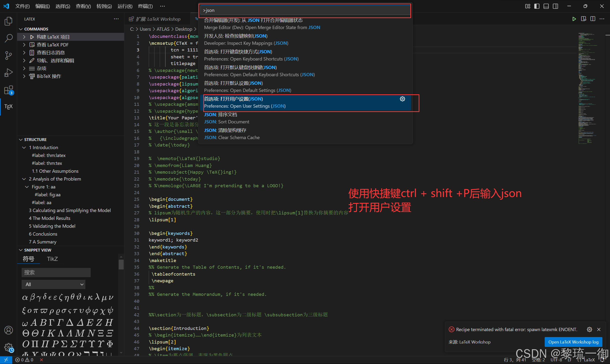This screenshot has width=610, height=364.
Task: Switch to the TikZ snippet tab
Action: tap(52, 259)
